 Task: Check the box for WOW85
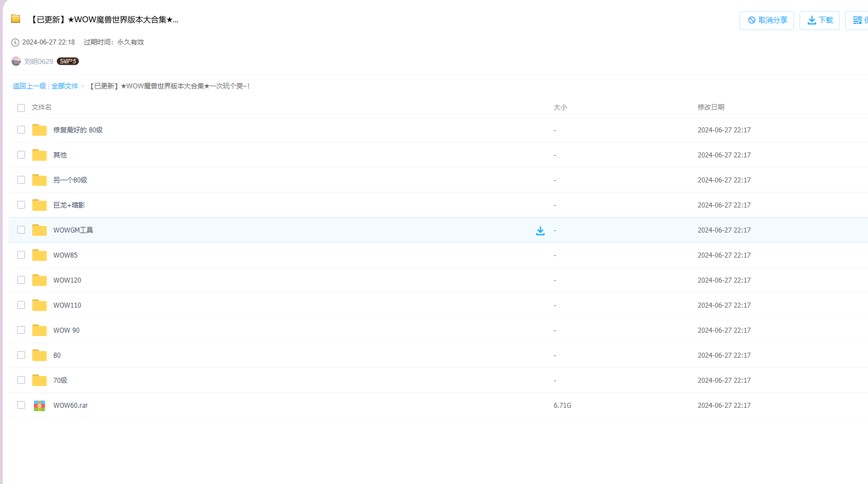coord(21,255)
